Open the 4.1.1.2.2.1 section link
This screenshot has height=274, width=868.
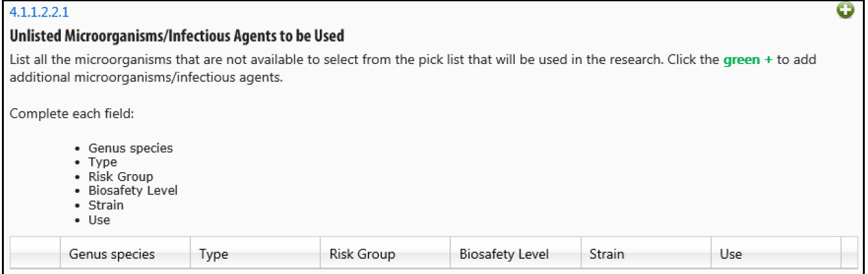click(x=40, y=12)
